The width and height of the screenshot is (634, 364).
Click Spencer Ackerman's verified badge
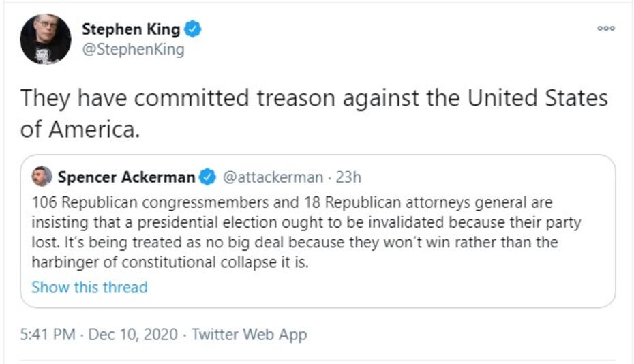(208, 177)
